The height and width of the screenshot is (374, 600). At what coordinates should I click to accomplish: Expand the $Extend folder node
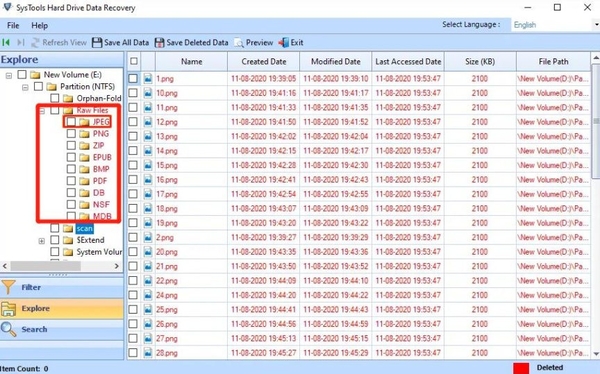pyautogui.click(x=41, y=241)
